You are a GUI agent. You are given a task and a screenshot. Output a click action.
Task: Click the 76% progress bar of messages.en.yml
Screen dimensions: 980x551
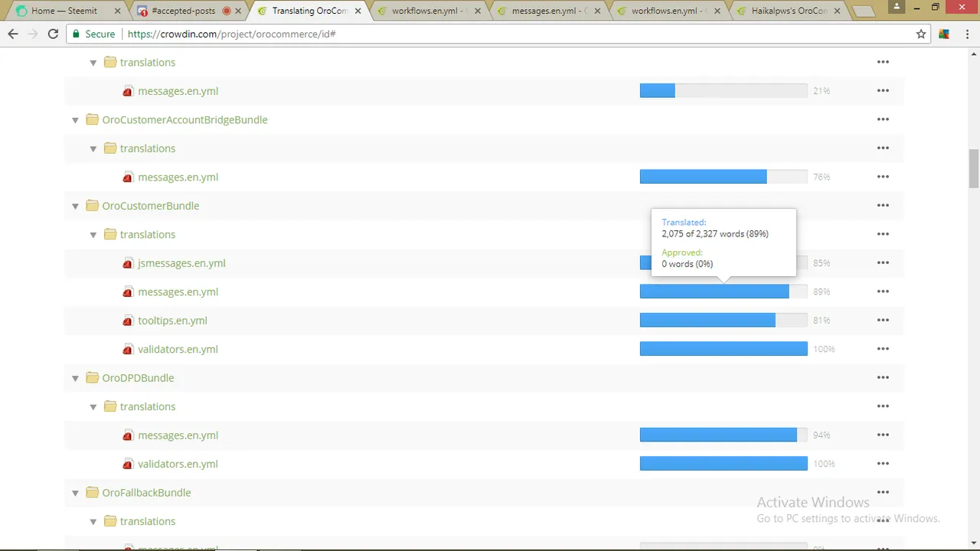[x=724, y=177]
